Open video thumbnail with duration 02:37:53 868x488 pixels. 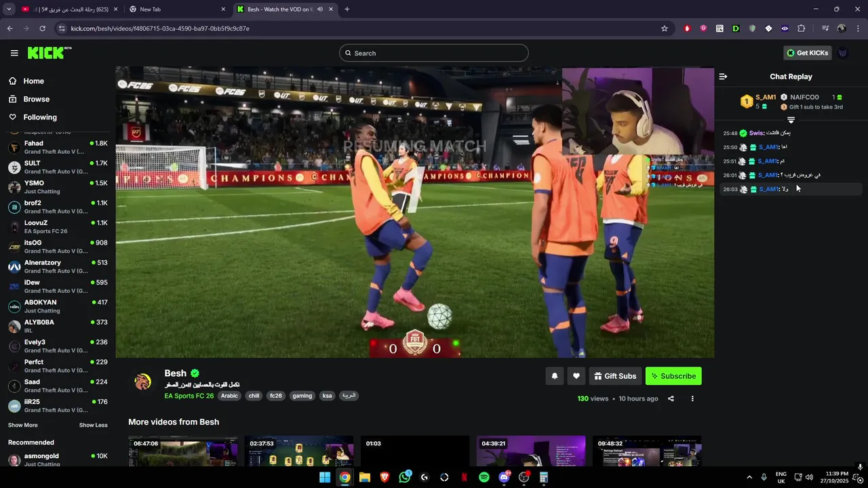[299, 451]
